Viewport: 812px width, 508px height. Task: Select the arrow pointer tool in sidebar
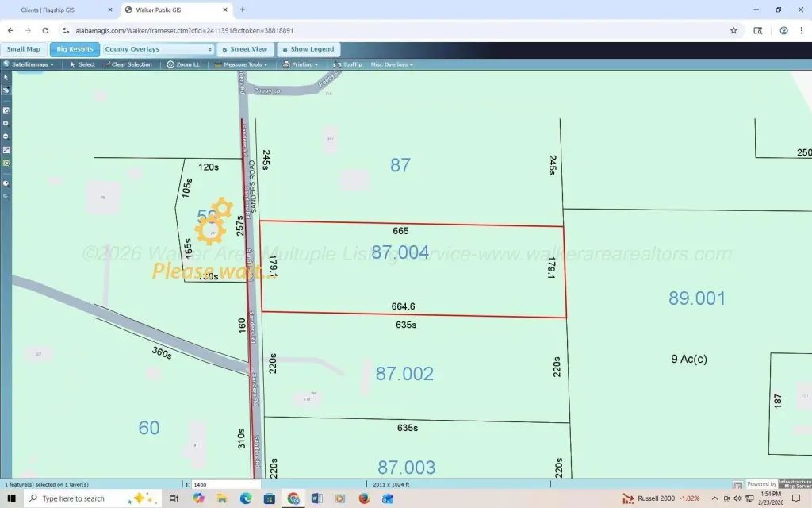pos(6,78)
